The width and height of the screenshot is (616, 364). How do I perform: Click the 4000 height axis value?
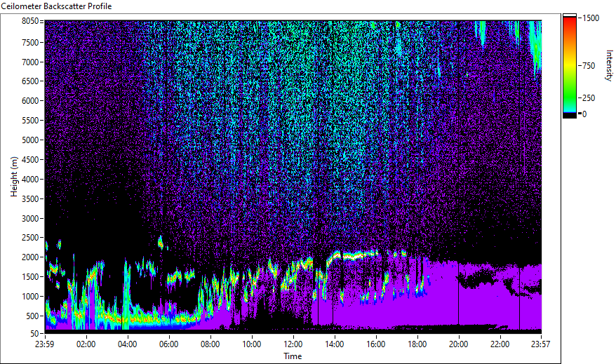[x=30, y=180]
